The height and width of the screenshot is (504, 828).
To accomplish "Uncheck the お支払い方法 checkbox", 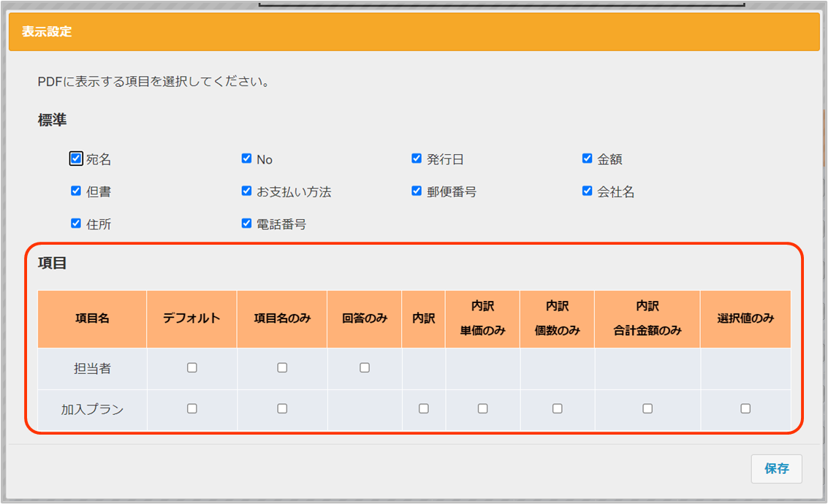I will click(x=246, y=191).
